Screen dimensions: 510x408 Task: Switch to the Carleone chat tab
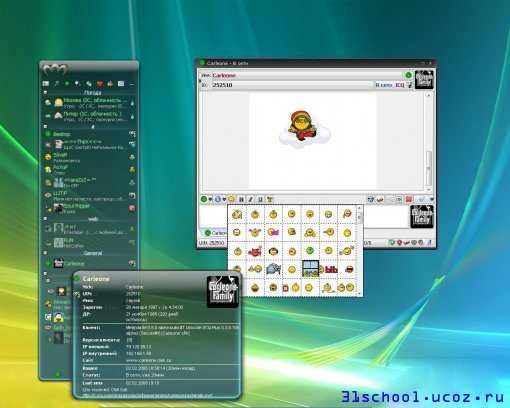pyautogui.click(x=215, y=233)
